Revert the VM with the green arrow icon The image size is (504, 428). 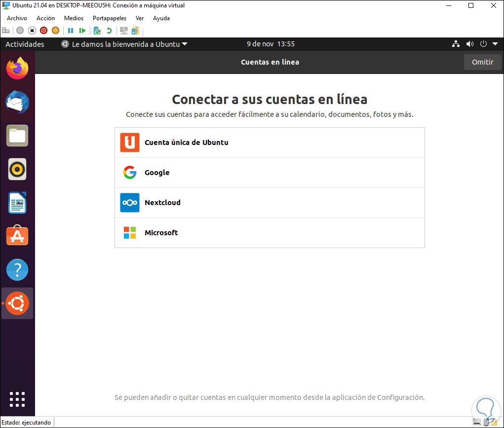[x=109, y=31]
